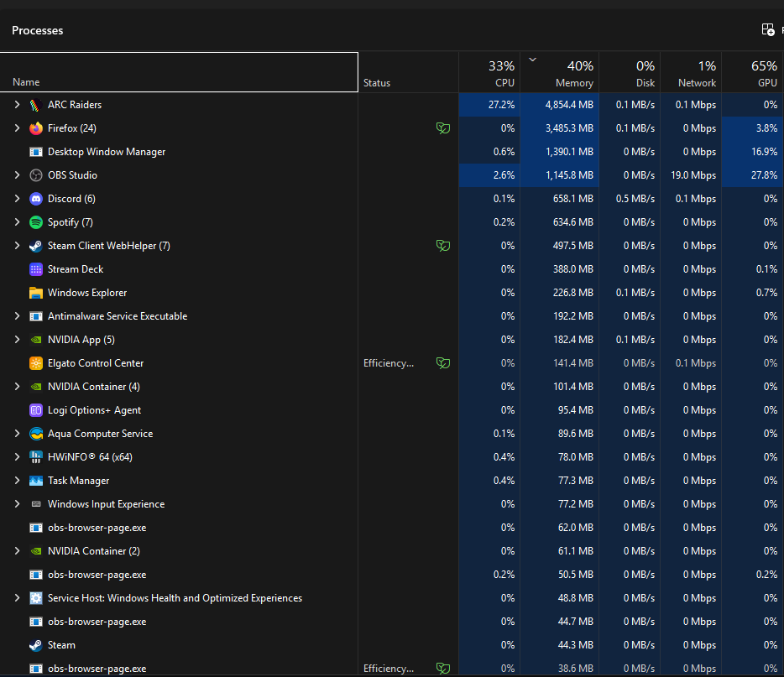Select the obs-browser-page.exe row using 44.7 MB
The width and height of the screenshot is (784, 677).
coord(392,622)
